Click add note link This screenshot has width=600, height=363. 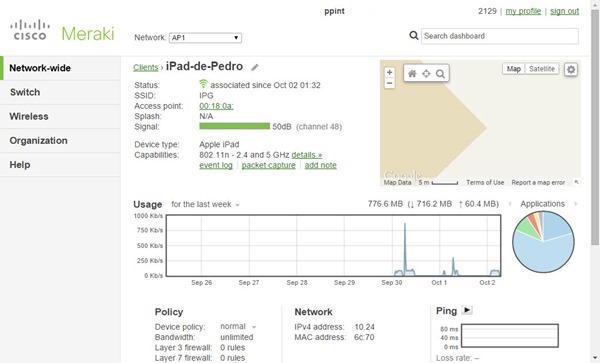320,165
